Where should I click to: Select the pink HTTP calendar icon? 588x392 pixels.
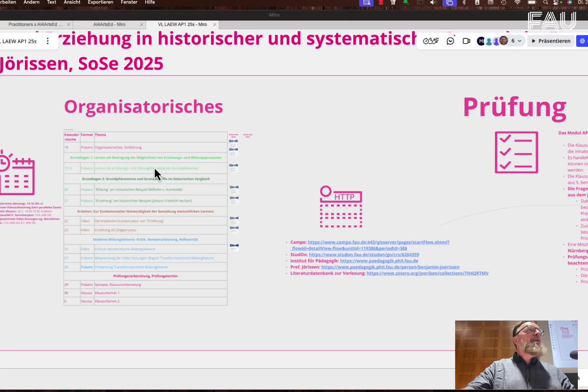pos(341,207)
